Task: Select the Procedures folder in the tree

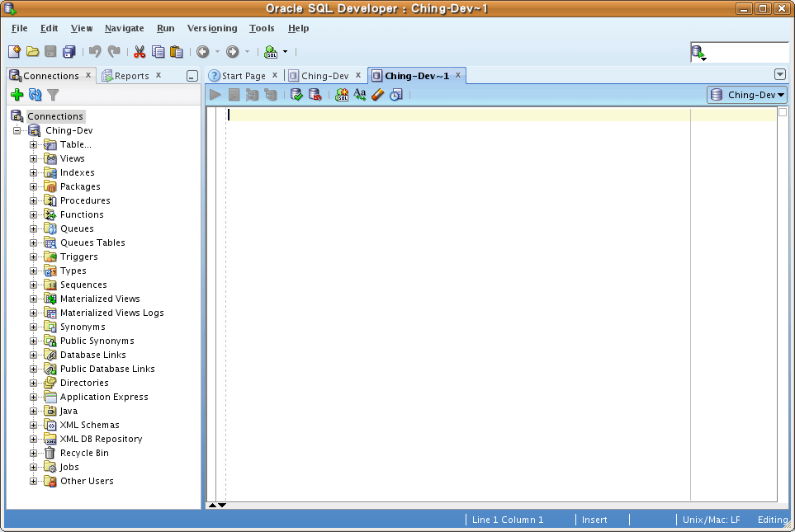Action: [x=85, y=200]
